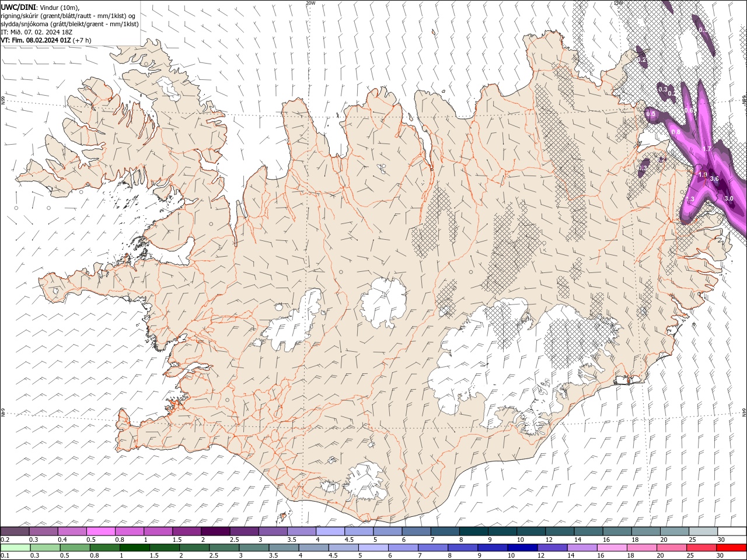Screen dimensions: 747x560
Task: Click the precipitation value label "1.9"
Action: [x=703, y=174]
